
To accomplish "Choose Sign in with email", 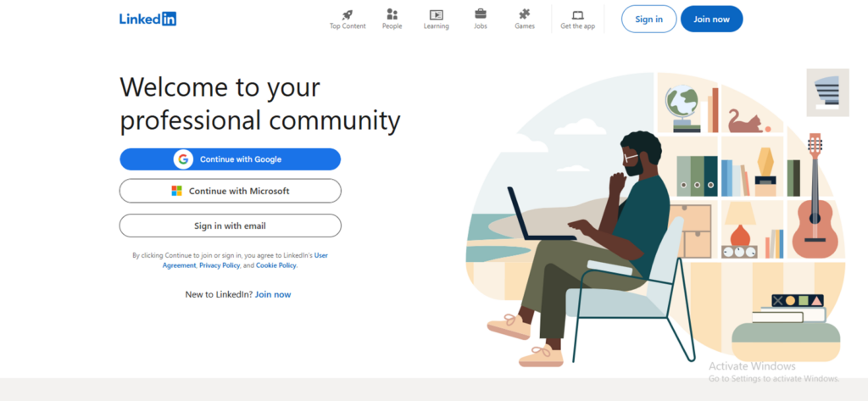I will 231,226.
